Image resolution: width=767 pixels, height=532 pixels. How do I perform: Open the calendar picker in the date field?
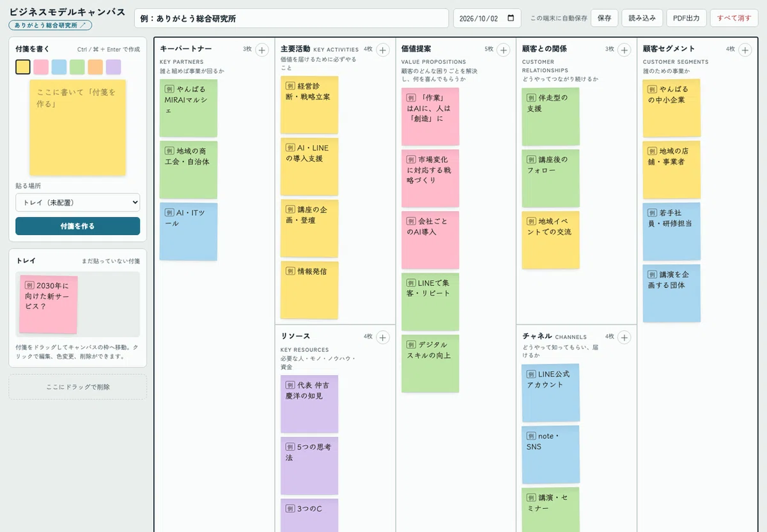(511, 19)
